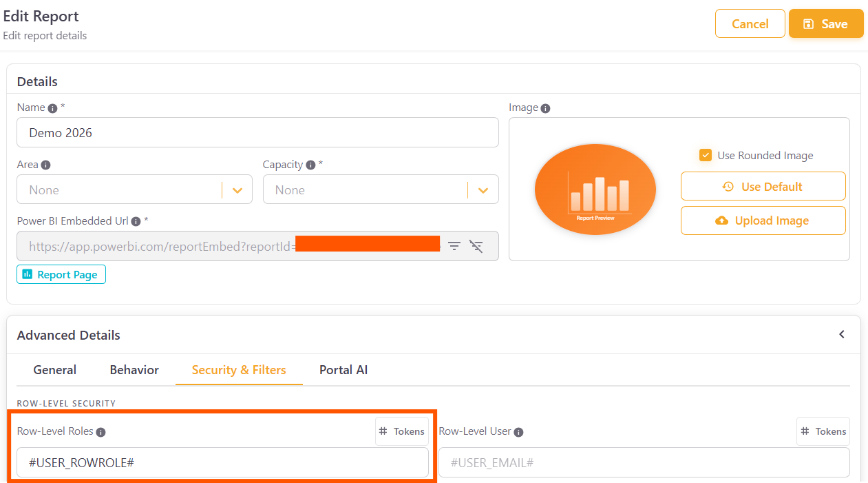
Task: Collapse the Advanced Details section
Action: click(841, 333)
